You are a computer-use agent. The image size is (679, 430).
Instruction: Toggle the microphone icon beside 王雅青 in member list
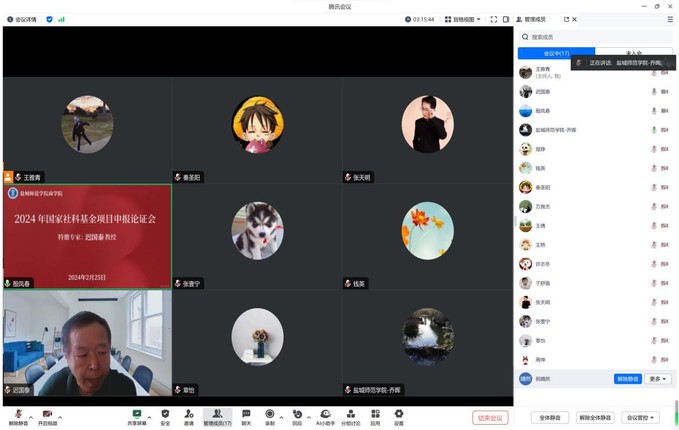click(654, 72)
